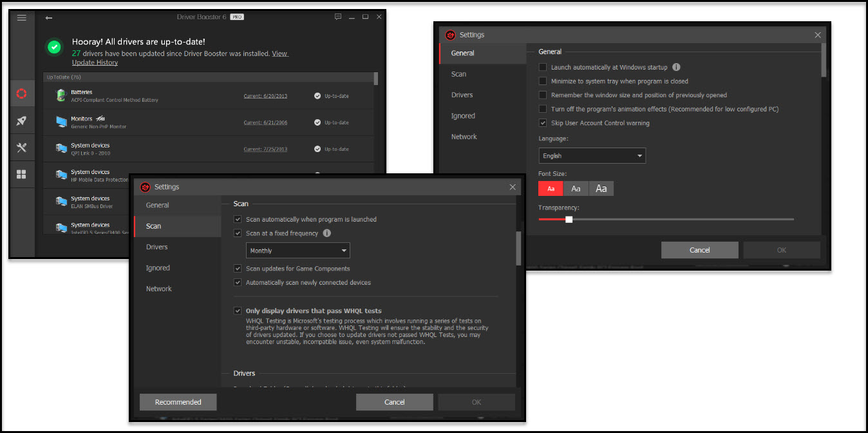Choose the smallest red Aa font size
The width and height of the screenshot is (868, 433).
coord(551,189)
